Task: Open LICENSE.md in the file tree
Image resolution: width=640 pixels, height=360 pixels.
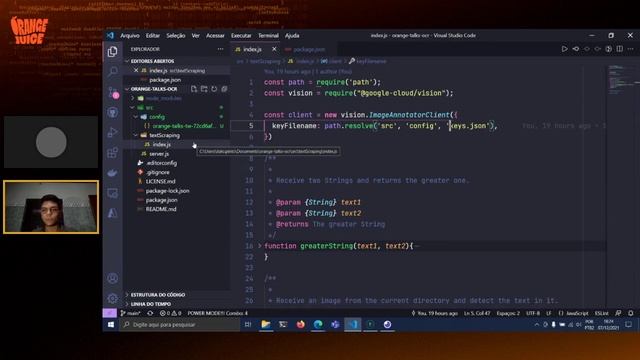Action: [160, 181]
